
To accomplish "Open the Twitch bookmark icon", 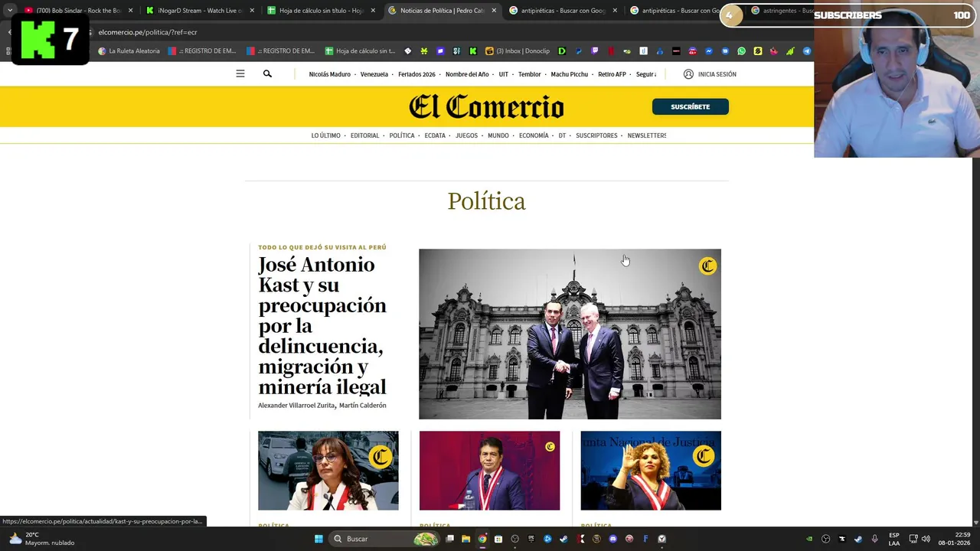I will [594, 51].
